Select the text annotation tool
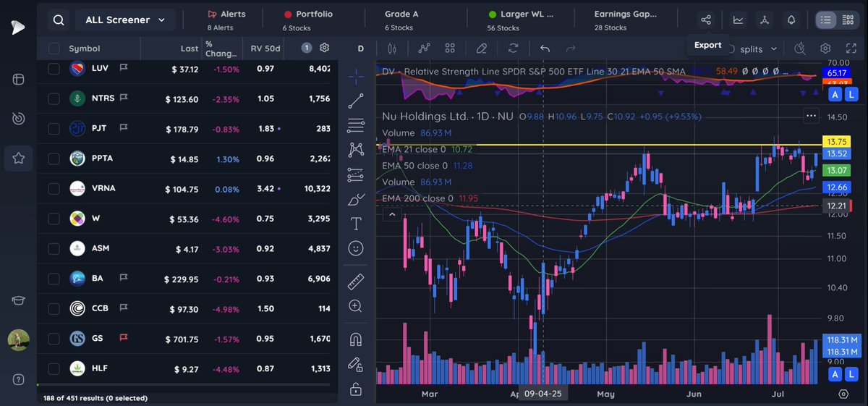Image resolution: width=868 pixels, height=406 pixels. (355, 224)
